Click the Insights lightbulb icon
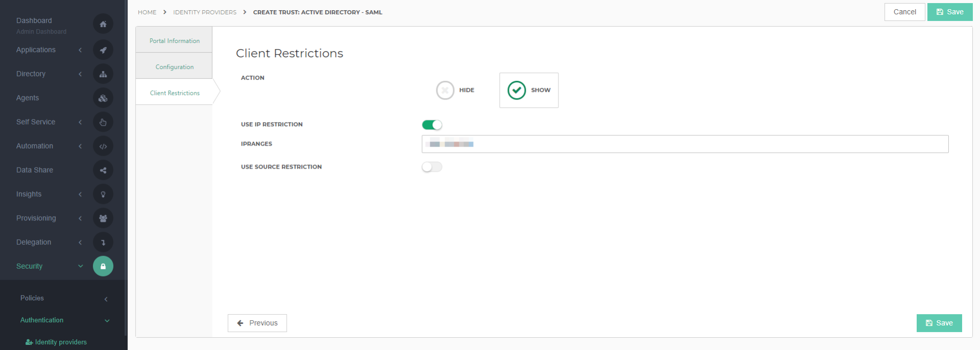This screenshot has height=350, width=980. click(103, 194)
